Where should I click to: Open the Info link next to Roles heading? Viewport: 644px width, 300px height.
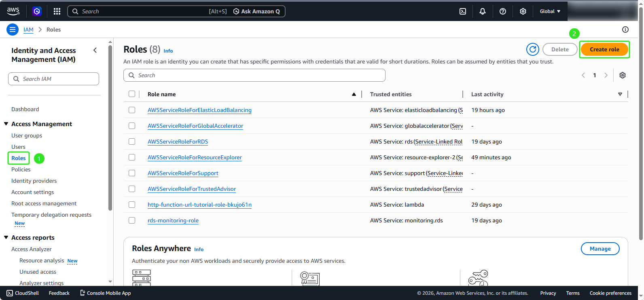[x=168, y=51]
